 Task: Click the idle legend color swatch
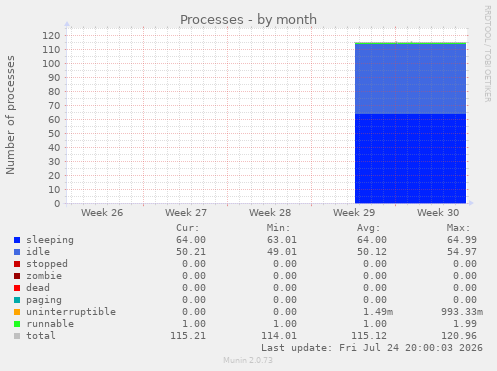click(x=17, y=252)
